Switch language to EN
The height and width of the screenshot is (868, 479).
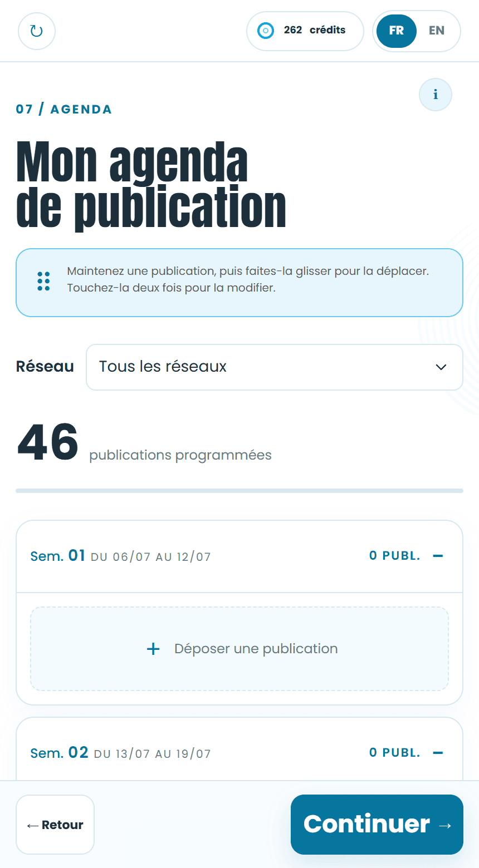pos(437,31)
